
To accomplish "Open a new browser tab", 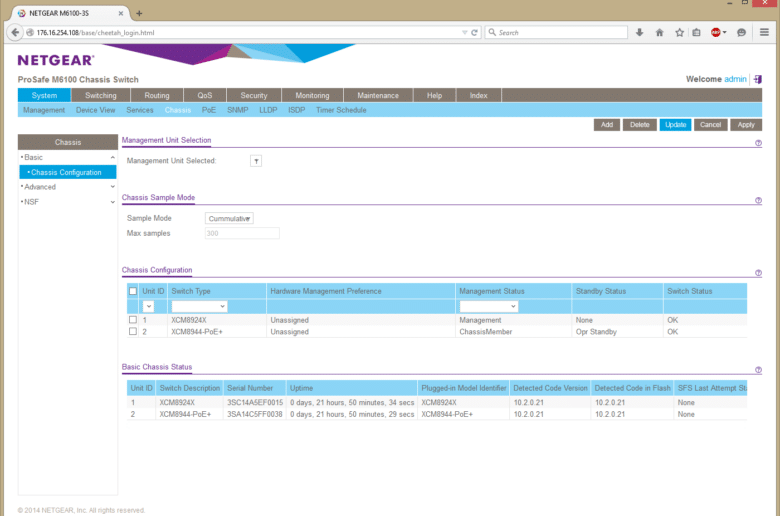I will 139,13.
